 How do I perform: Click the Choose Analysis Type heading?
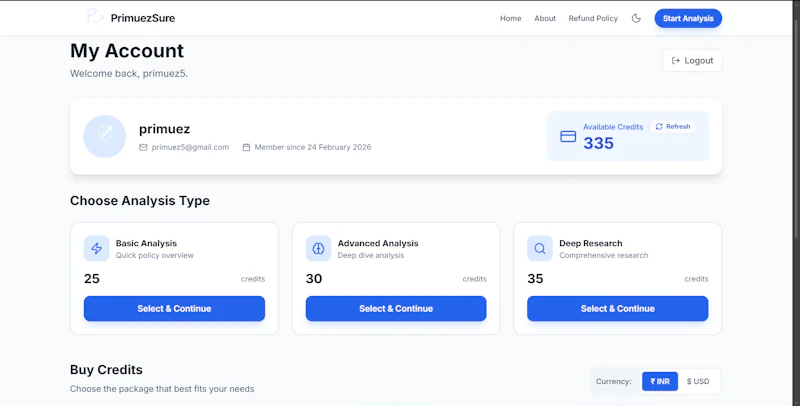tap(140, 200)
